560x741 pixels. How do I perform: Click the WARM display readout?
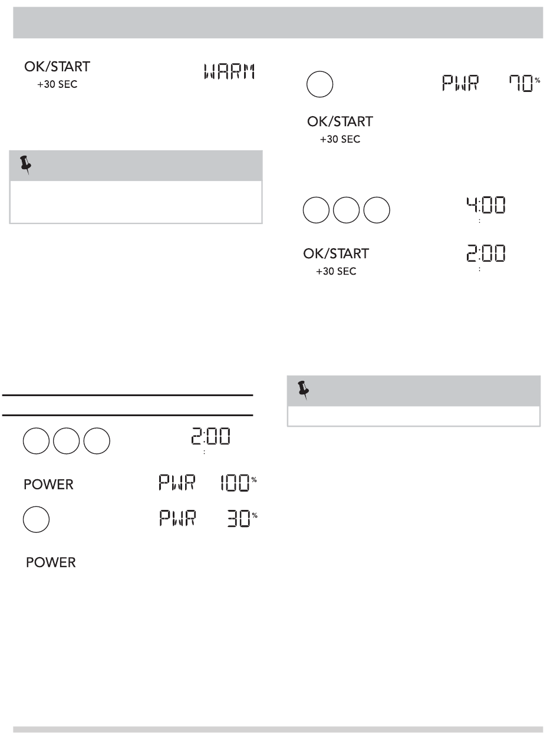(x=230, y=74)
